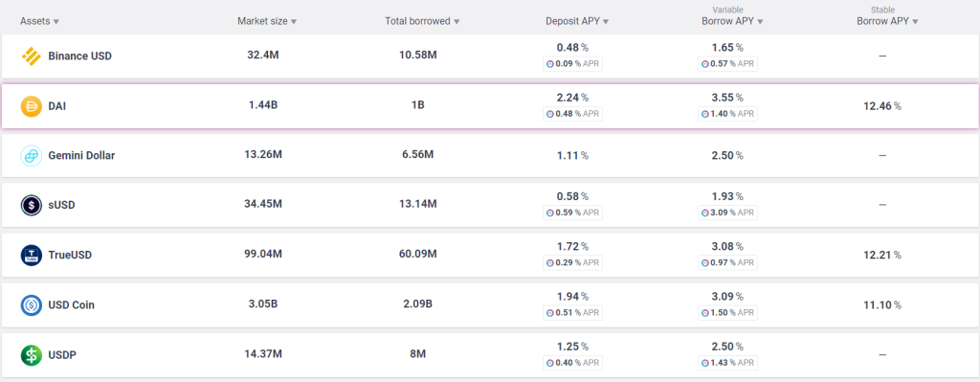Click DAI stable borrow 12.46% value
The height and width of the screenshot is (382, 980).
(x=881, y=106)
